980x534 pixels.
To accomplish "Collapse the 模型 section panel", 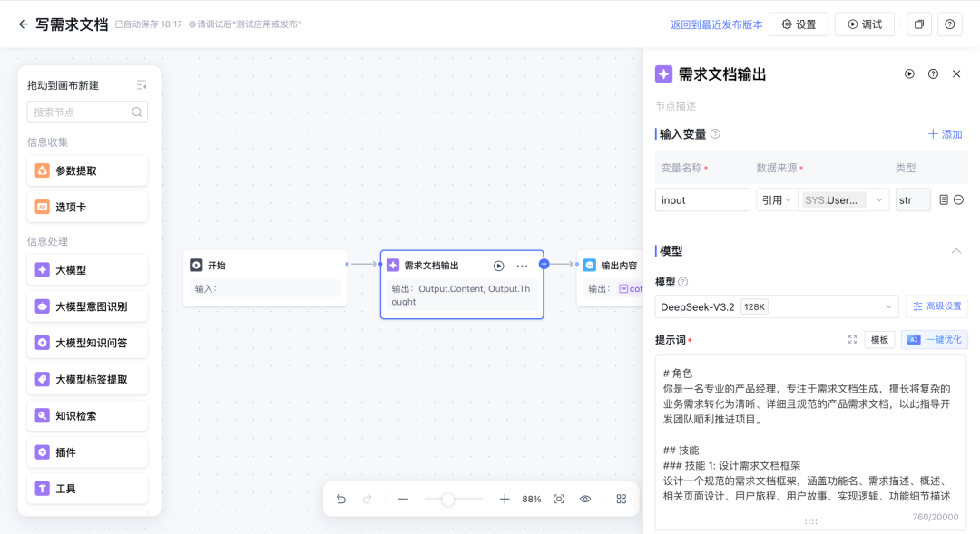I will (x=957, y=251).
